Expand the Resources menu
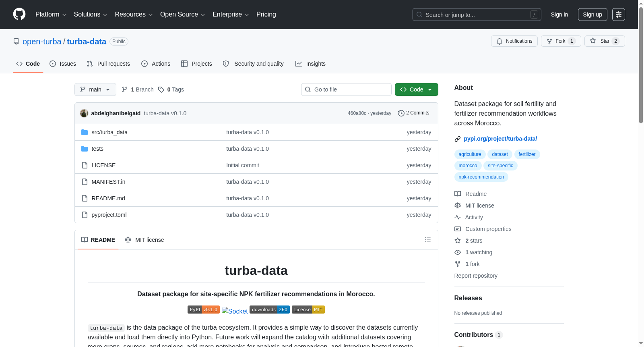644x347 pixels. click(x=134, y=15)
